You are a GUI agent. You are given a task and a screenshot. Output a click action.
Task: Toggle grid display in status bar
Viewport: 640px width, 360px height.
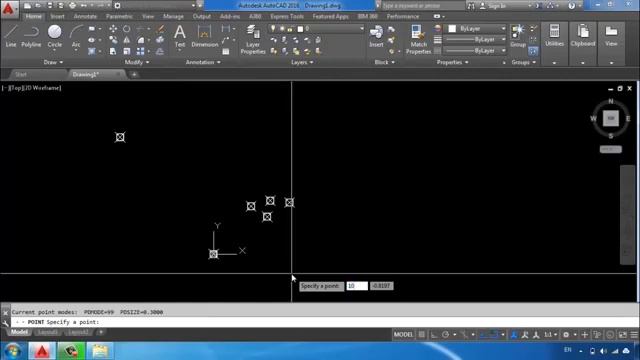[x=422, y=335]
